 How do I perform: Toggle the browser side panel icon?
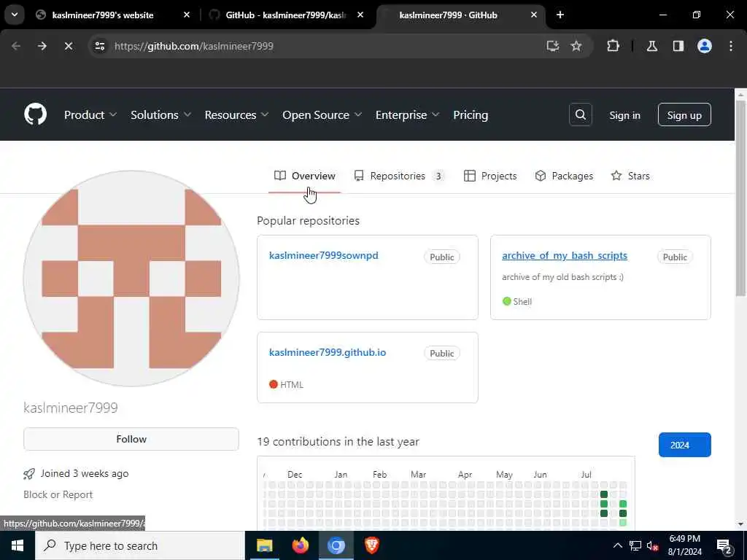tap(678, 46)
